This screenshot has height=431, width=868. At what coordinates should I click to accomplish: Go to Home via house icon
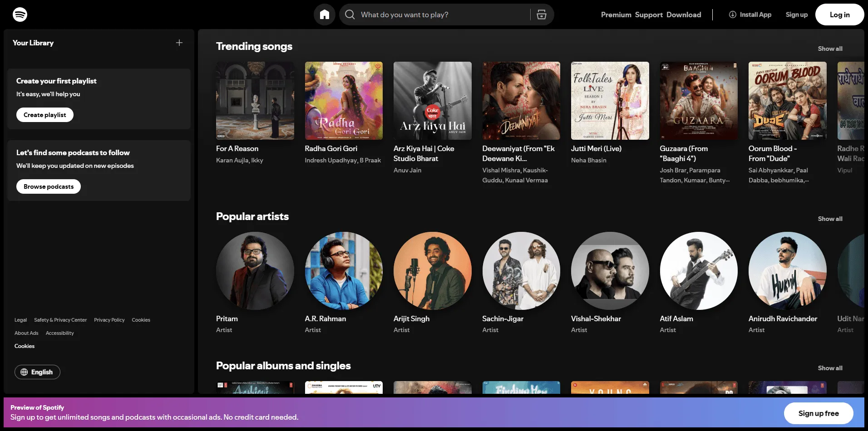tap(325, 15)
